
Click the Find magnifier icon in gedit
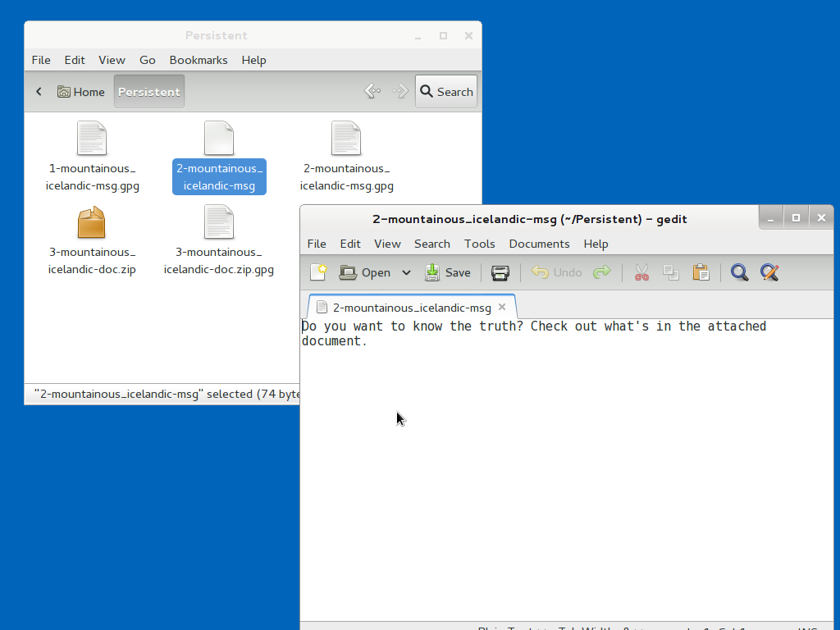739,272
